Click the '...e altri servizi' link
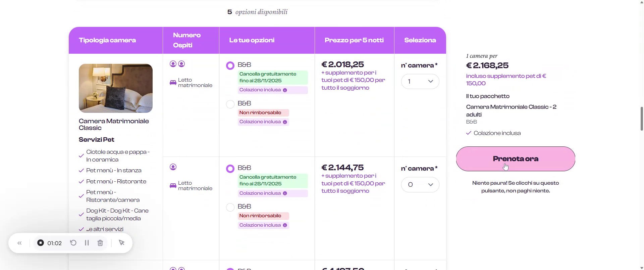Screen dimensions: 644x270 click(105, 229)
